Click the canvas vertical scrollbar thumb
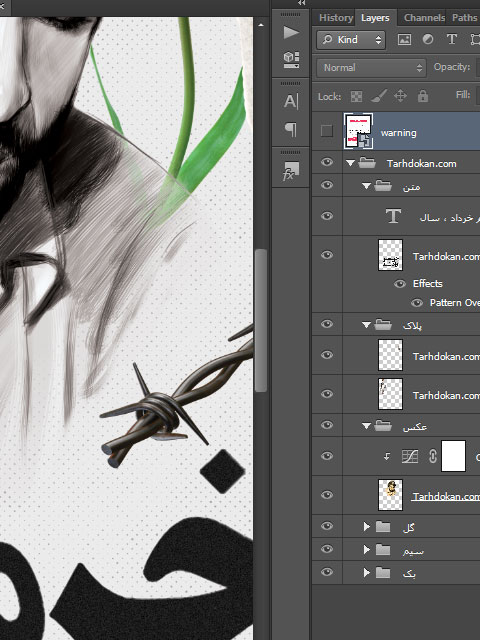Image resolution: width=480 pixels, height=640 pixels. pos(261,320)
